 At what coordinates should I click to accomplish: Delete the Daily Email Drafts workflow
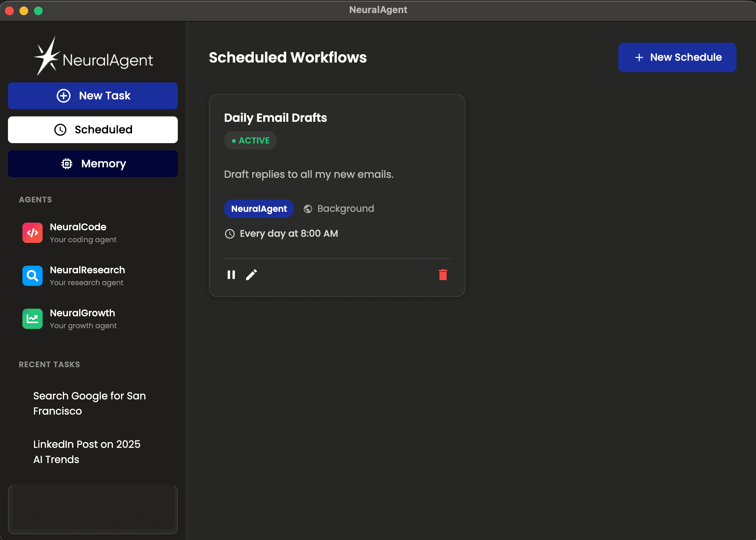pyautogui.click(x=443, y=275)
